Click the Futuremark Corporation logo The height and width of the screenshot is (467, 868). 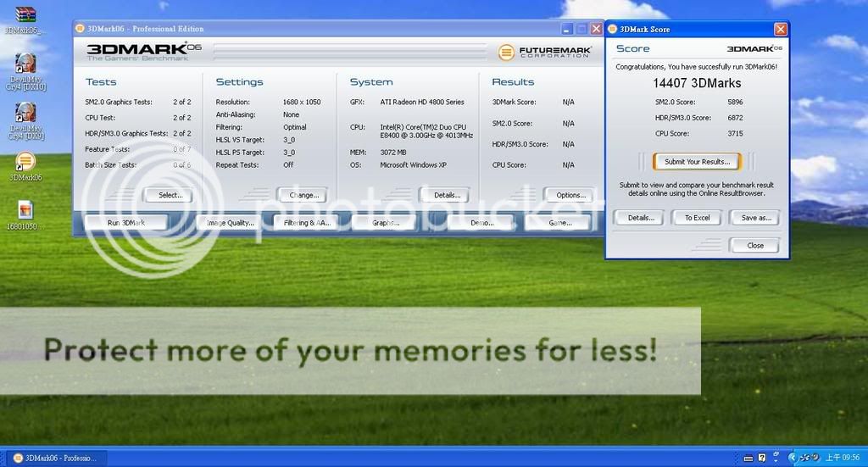tap(544, 52)
